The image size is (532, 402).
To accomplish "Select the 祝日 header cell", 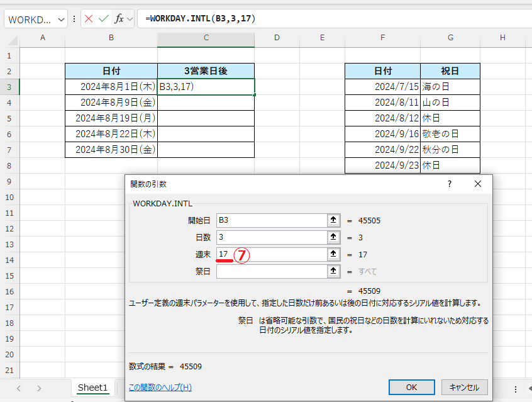I will tap(450, 71).
